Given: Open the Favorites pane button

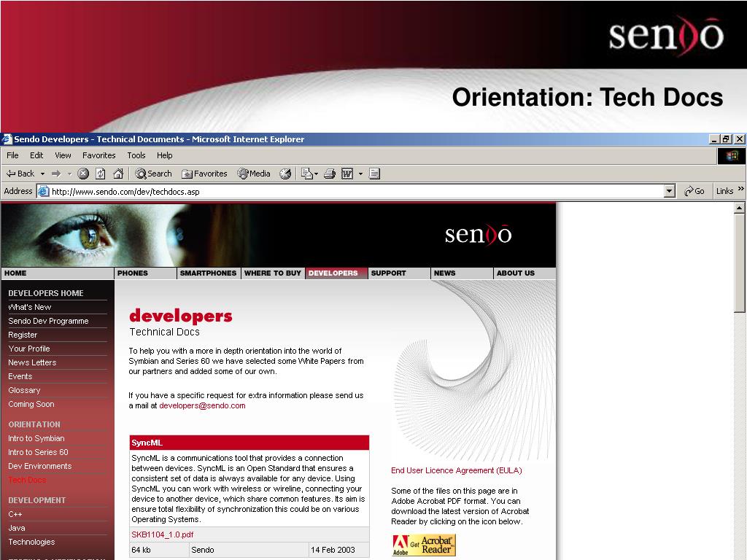Looking at the screenshot, I should click(x=204, y=174).
